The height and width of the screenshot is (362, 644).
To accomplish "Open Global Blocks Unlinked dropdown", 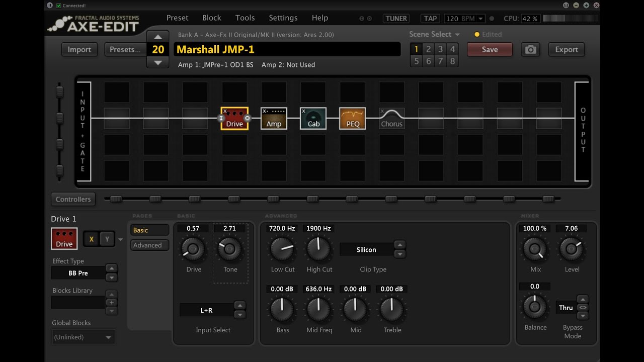I will (x=84, y=337).
